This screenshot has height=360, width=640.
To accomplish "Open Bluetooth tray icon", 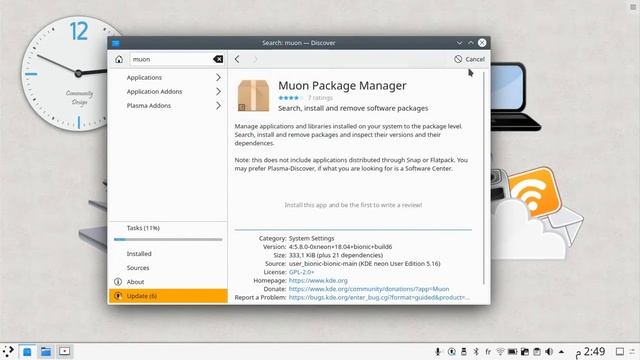I will tap(476, 351).
